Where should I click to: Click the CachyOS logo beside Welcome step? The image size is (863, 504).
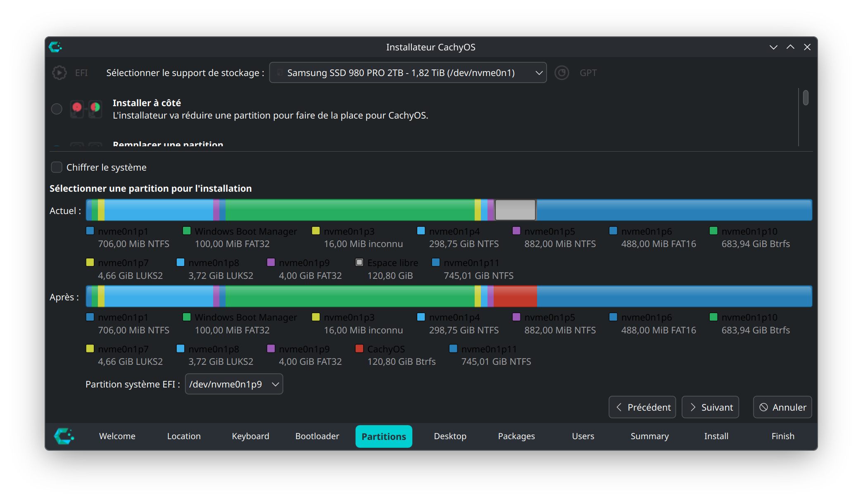point(64,436)
